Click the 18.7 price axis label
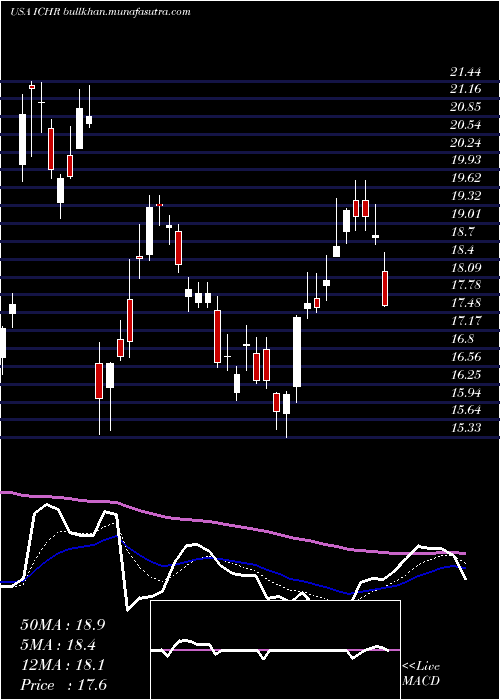 click(x=463, y=232)
